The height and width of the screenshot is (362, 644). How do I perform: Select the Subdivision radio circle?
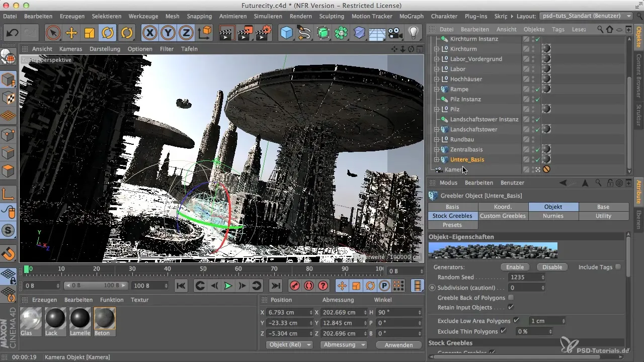[x=432, y=288]
